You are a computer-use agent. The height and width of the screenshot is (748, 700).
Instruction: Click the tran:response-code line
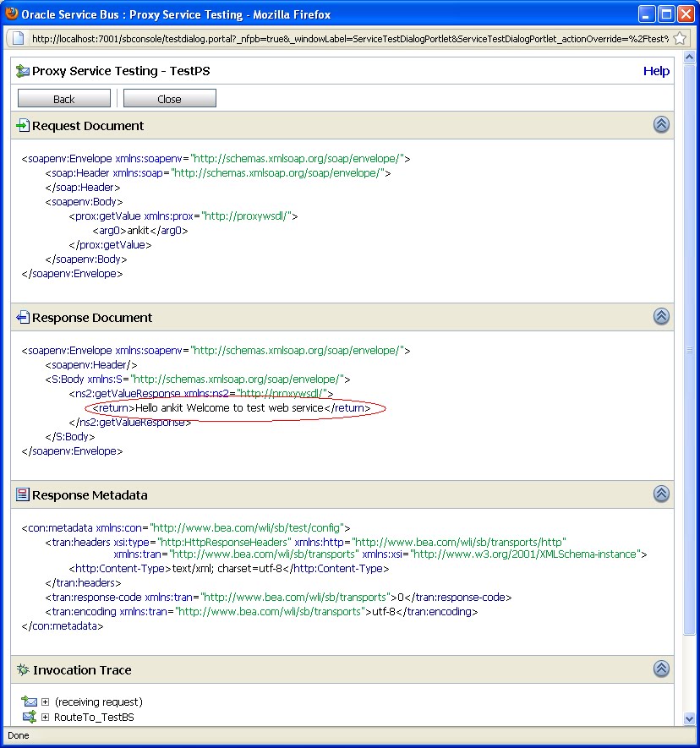(278, 598)
